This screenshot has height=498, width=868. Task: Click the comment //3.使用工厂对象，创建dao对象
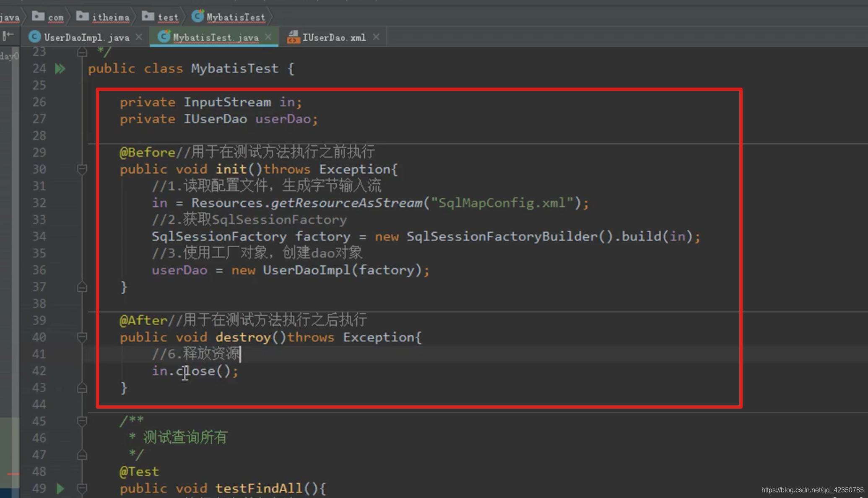257,253
